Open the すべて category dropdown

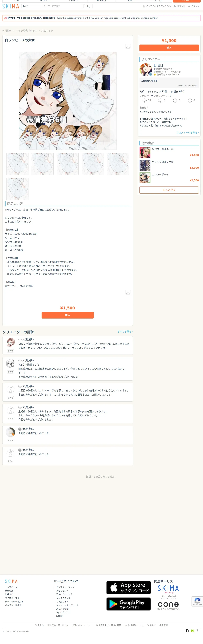click(32, 6)
